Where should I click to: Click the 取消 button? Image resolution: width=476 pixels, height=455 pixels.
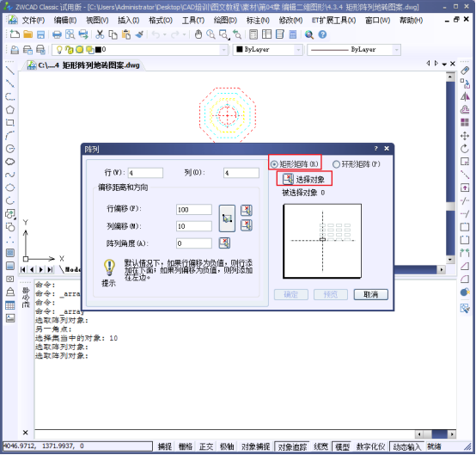pos(370,294)
